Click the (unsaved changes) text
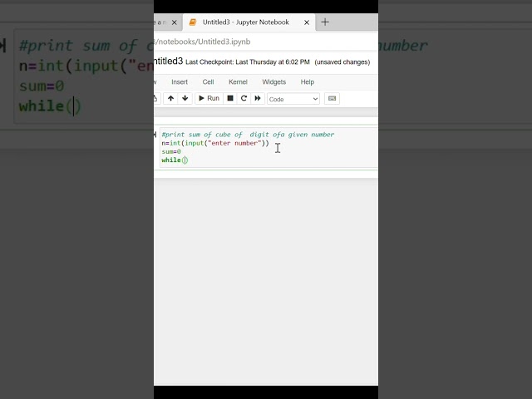 [x=342, y=62]
